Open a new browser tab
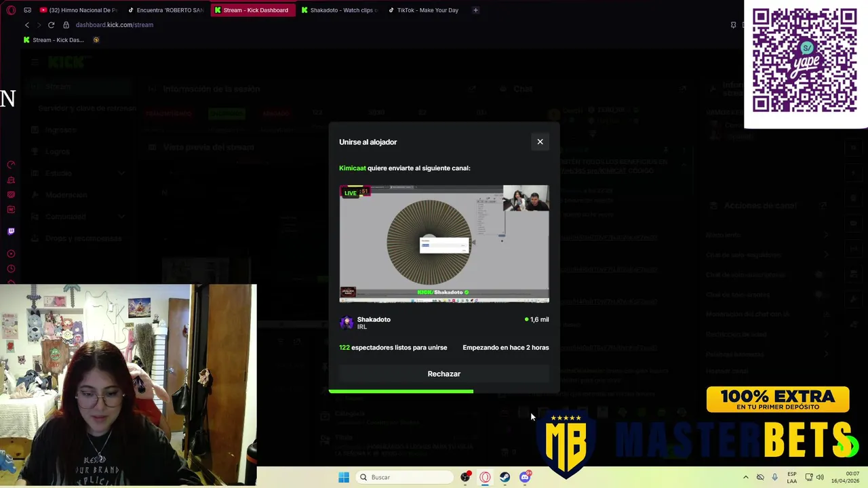The image size is (868, 488). click(475, 10)
